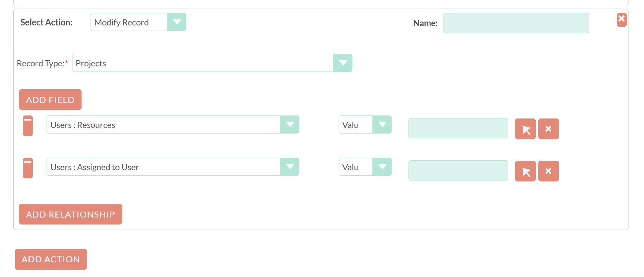The width and height of the screenshot is (644, 277).
Task: Focus the Assigned to User value text box
Action: pos(458,170)
